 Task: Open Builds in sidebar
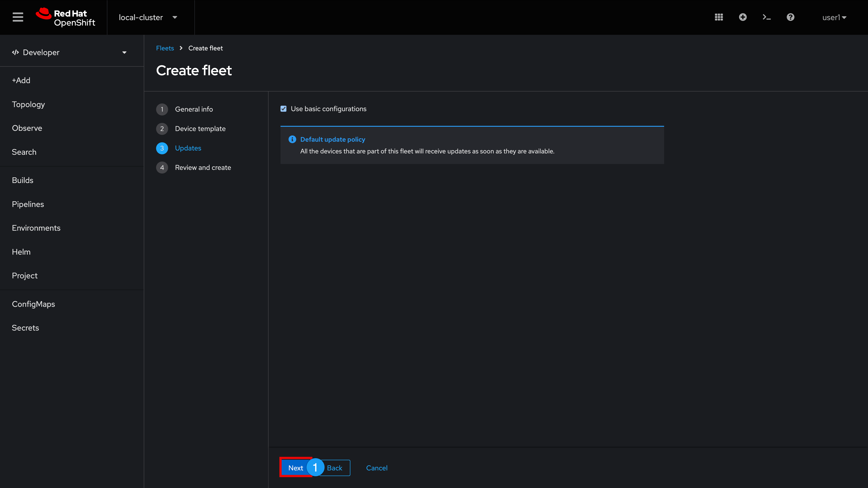click(x=23, y=180)
